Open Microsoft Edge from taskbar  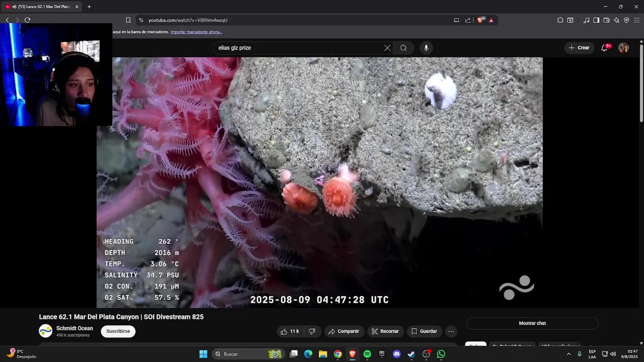click(x=308, y=354)
